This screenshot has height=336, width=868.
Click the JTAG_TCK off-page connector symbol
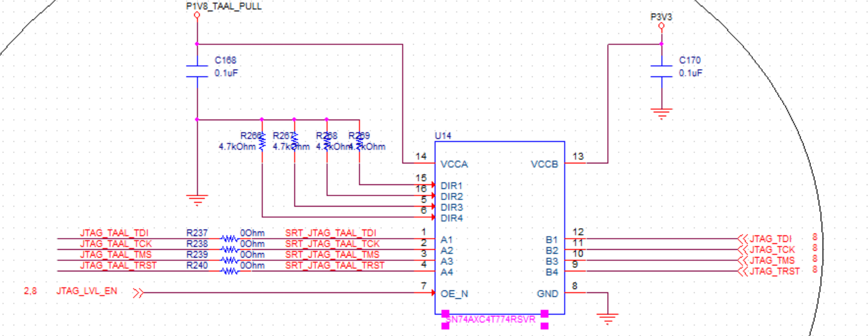coord(742,249)
